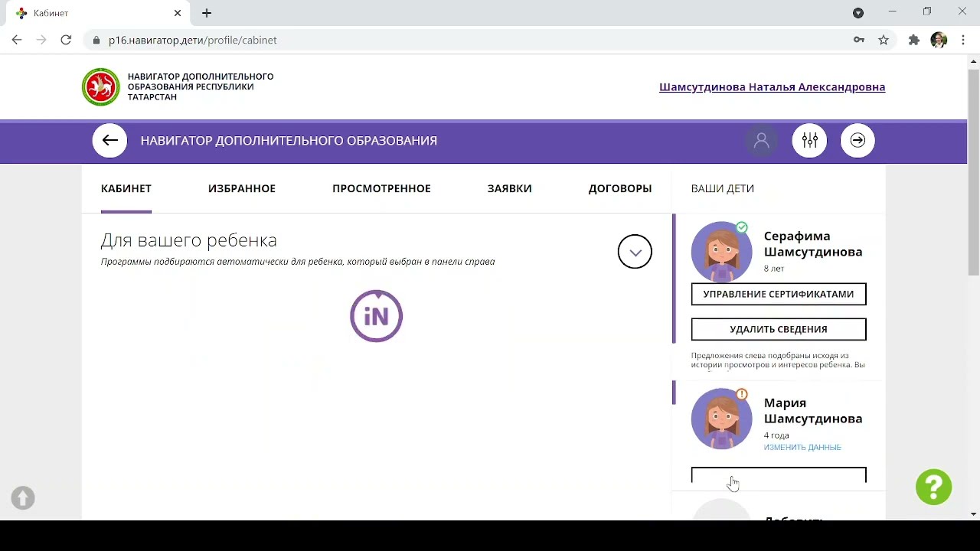Click the page vertical scrollbar thumb
980x551 pixels.
(974, 172)
